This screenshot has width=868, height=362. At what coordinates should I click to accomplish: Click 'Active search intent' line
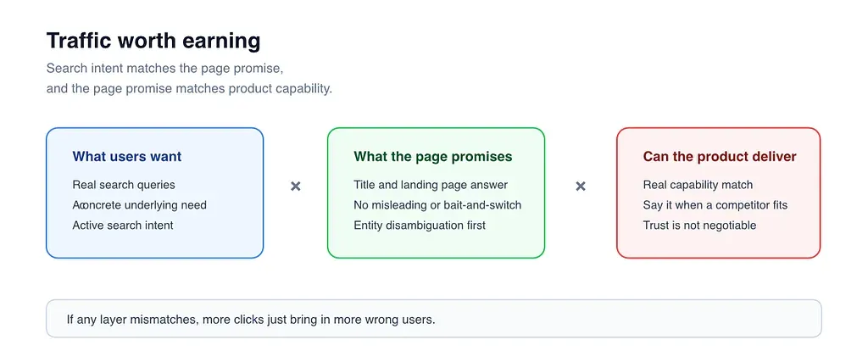click(x=123, y=226)
